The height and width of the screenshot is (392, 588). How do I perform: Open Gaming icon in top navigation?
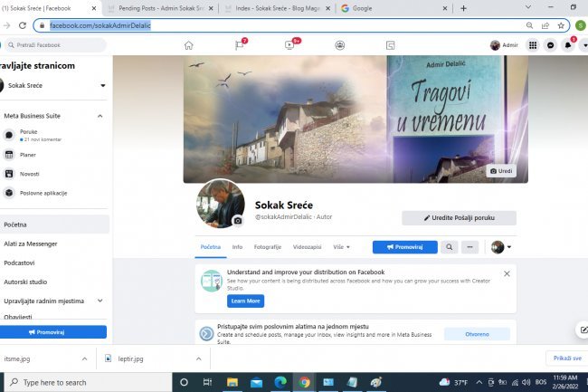[390, 45]
